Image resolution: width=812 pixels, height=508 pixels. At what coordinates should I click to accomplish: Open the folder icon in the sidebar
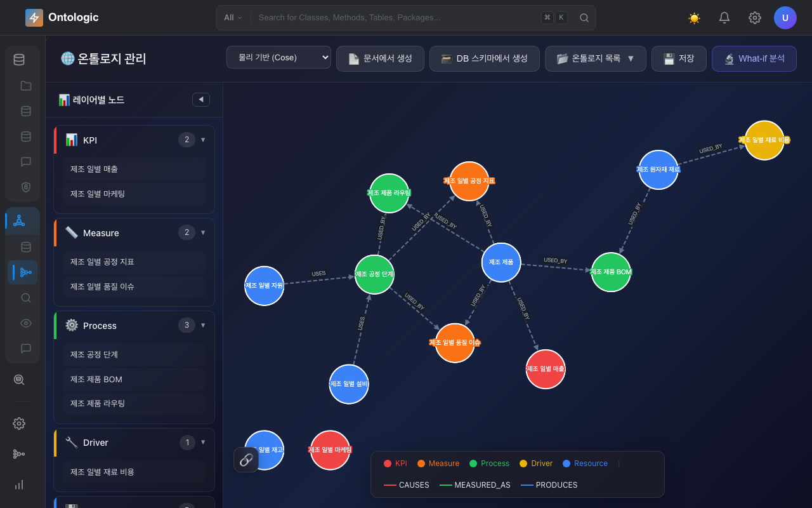[26, 86]
